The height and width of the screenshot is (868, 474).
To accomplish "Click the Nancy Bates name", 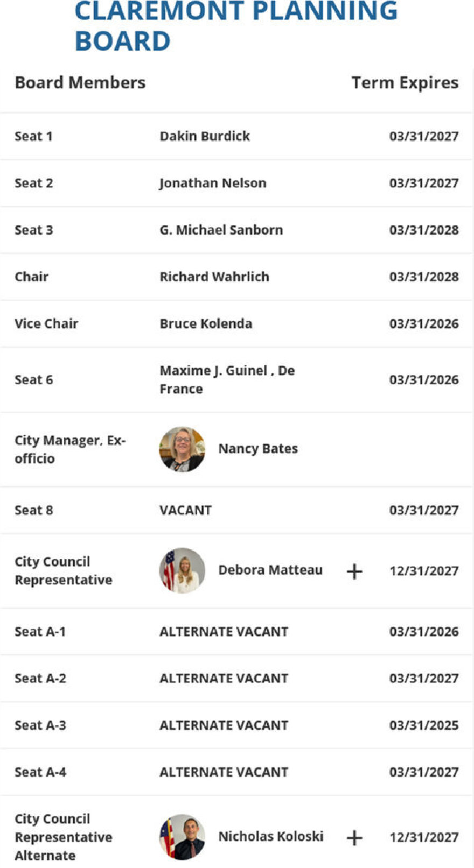I will [x=258, y=449].
